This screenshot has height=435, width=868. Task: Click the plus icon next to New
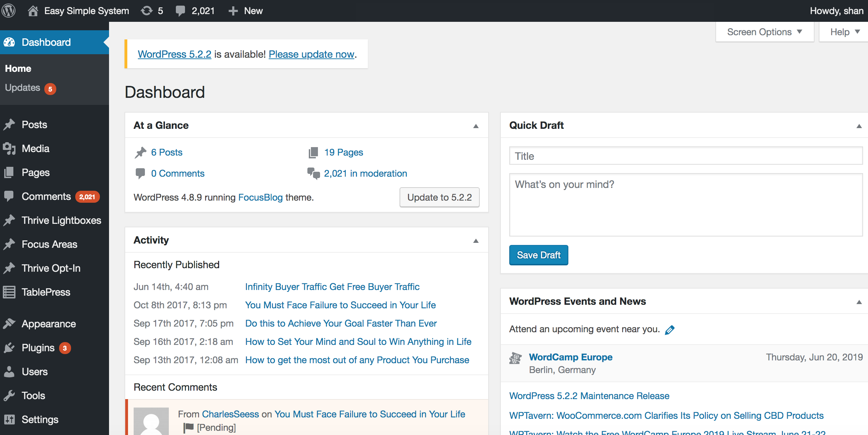233,11
